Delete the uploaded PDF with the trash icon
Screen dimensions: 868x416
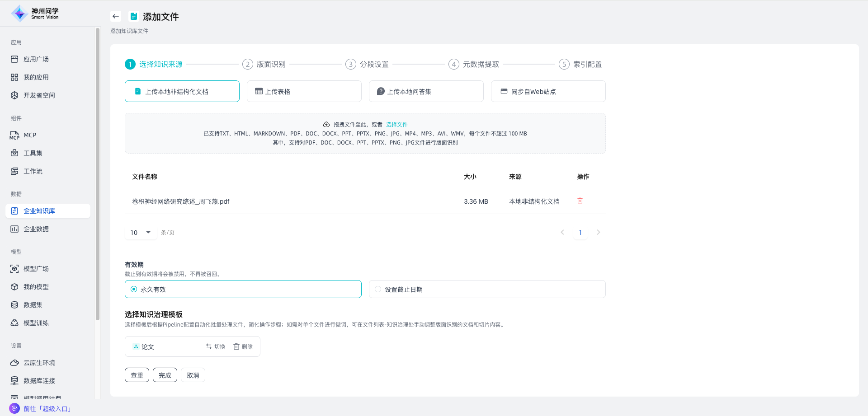click(x=580, y=201)
